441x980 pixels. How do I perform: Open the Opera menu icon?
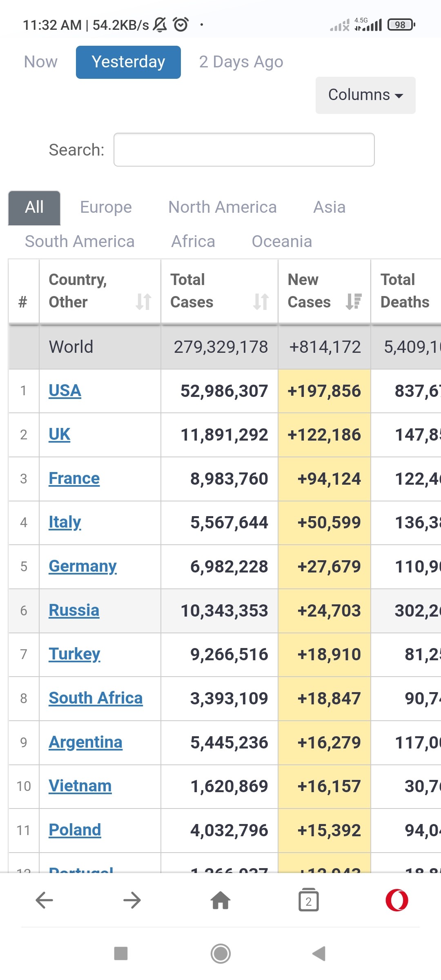[397, 900]
